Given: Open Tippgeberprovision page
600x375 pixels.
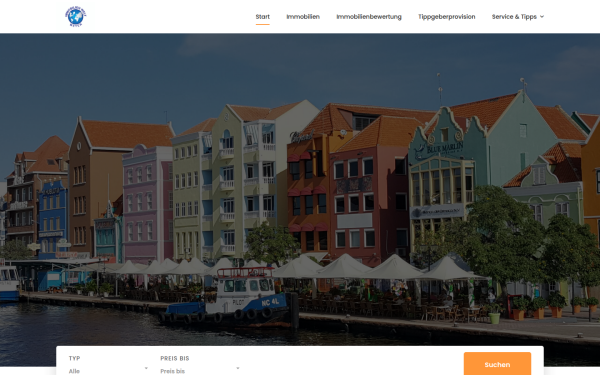Looking at the screenshot, I should click(x=447, y=17).
